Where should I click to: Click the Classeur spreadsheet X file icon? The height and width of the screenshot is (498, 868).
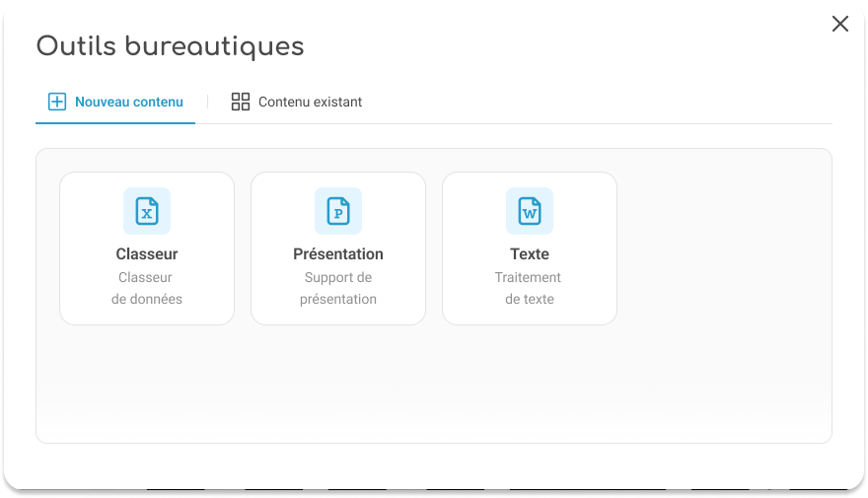147,211
